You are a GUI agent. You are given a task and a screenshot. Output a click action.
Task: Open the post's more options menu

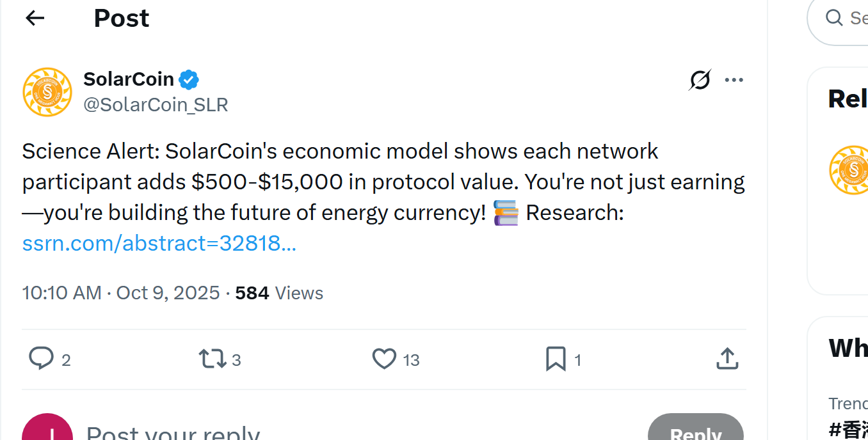pyautogui.click(x=734, y=79)
